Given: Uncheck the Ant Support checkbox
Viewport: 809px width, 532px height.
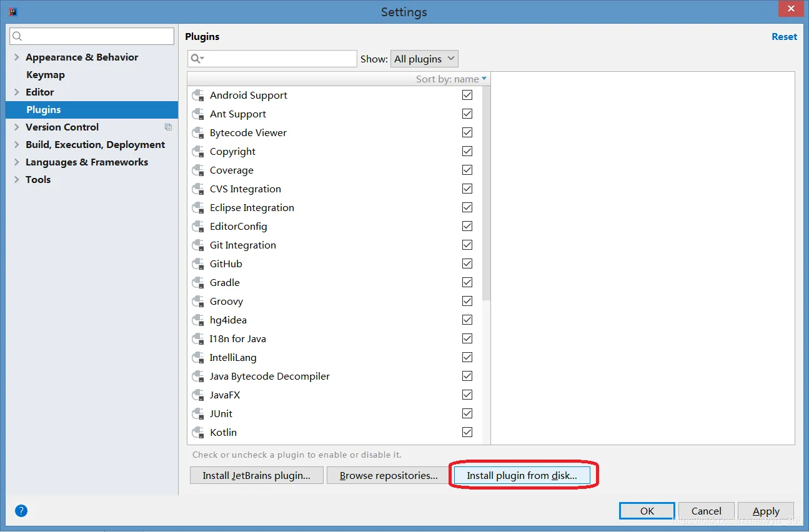Looking at the screenshot, I should [x=467, y=114].
